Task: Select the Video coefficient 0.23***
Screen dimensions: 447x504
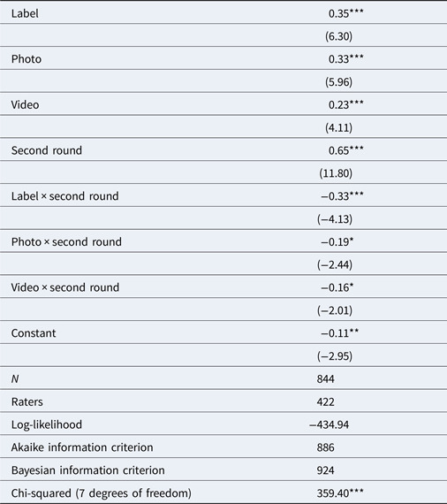Action: [x=345, y=105]
